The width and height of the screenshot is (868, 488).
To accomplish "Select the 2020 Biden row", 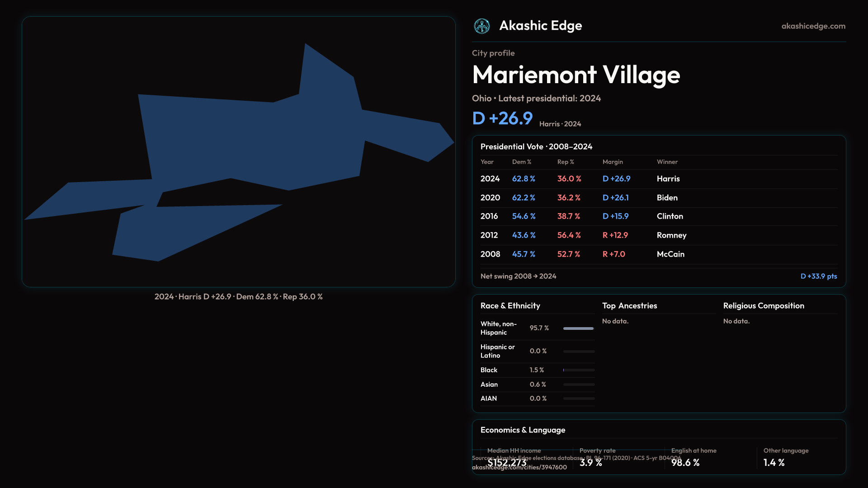I will (658, 198).
